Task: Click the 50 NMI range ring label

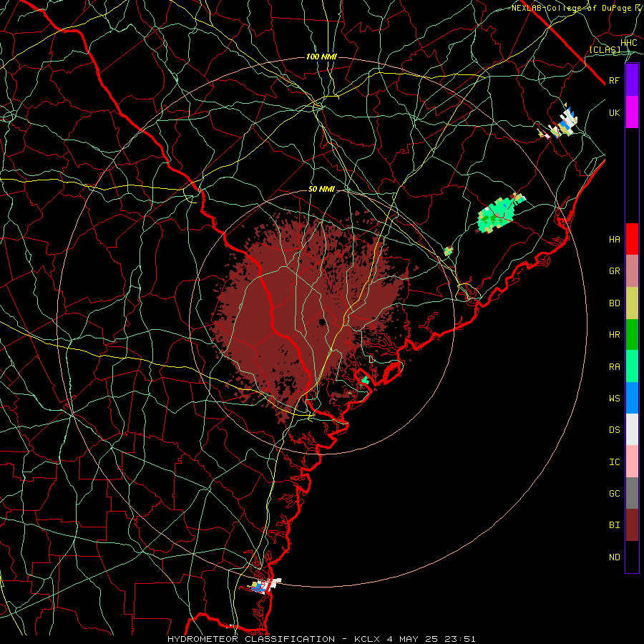Action: tap(321, 190)
